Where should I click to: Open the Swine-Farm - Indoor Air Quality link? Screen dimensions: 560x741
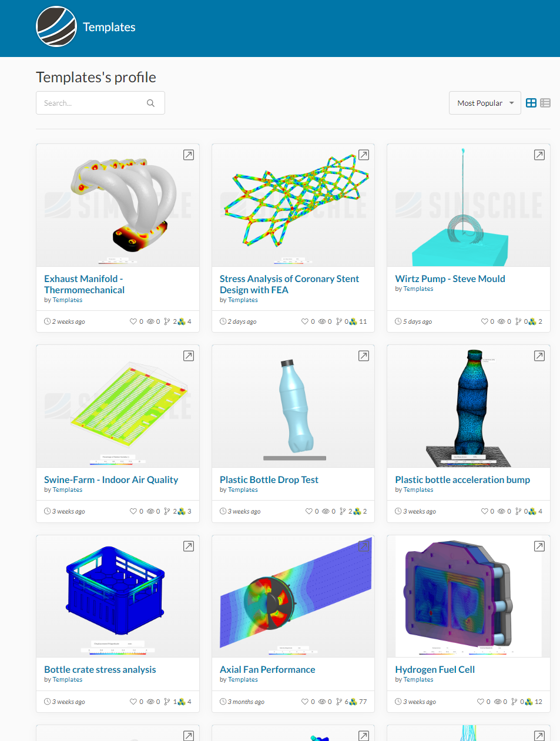pyautogui.click(x=111, y=480)
